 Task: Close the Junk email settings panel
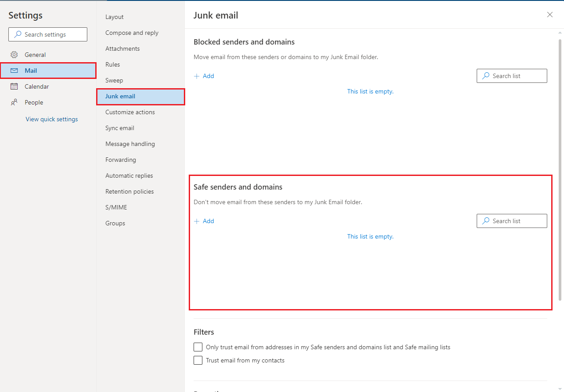550,15
